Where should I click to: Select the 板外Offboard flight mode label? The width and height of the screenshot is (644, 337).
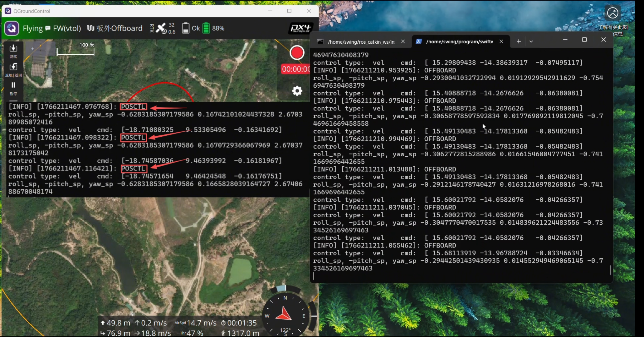point(119,28)
